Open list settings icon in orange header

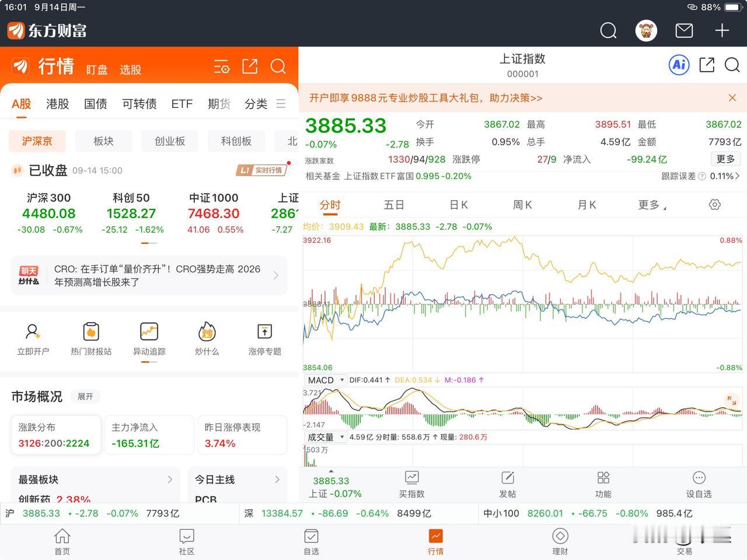point(222,66)
